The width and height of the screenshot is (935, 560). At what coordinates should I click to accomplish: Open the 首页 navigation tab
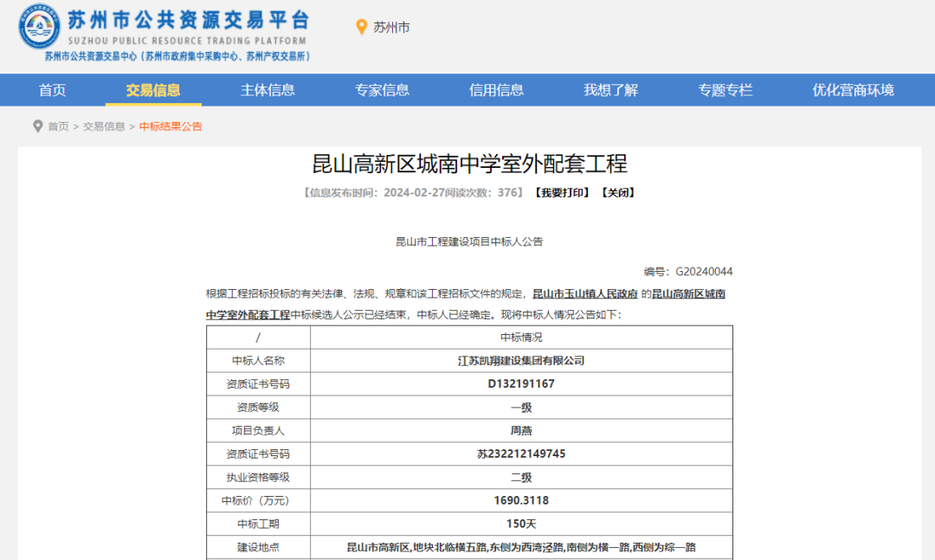coord(52,90)
